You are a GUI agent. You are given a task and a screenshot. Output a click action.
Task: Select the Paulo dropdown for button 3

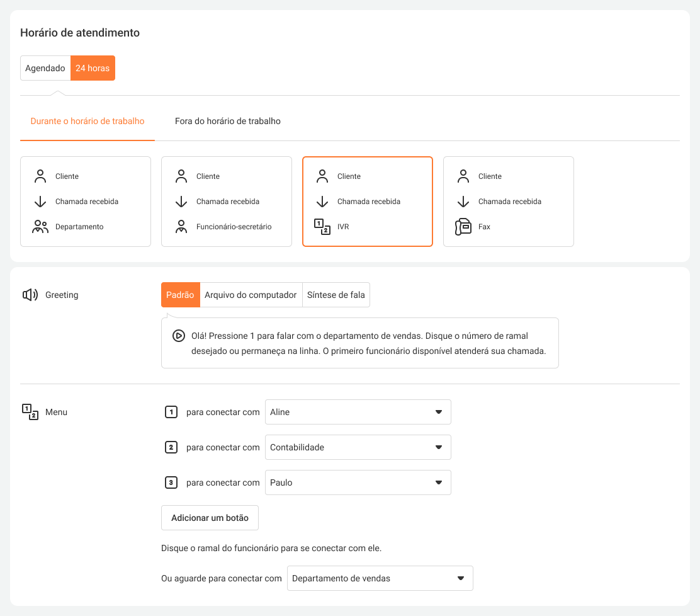(358, 482)
